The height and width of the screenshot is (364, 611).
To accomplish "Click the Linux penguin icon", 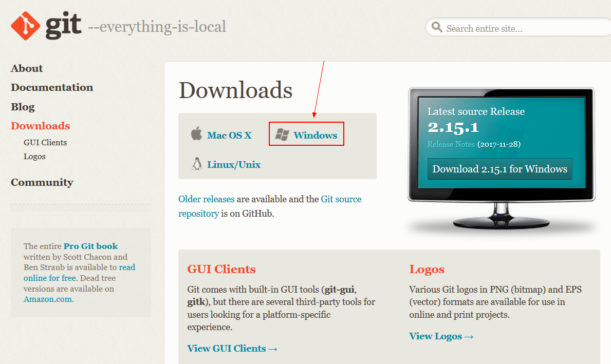I will (x=197, y=164).
